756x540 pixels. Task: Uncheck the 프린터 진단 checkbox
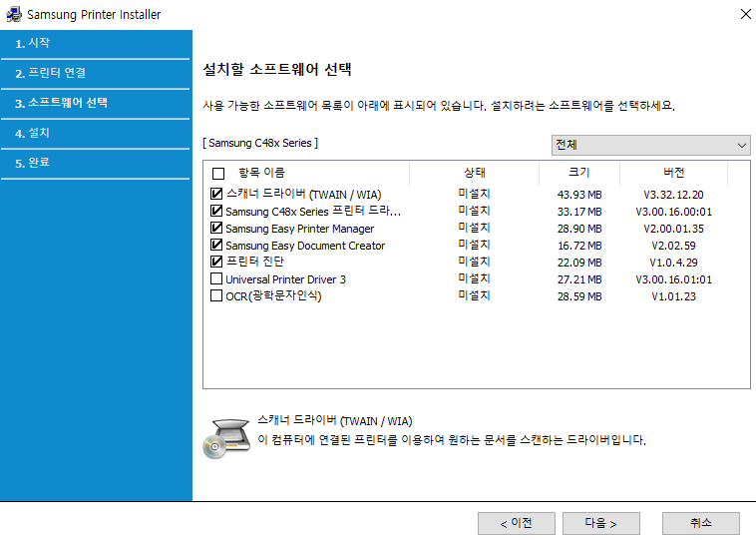click(x=216, y=262)
